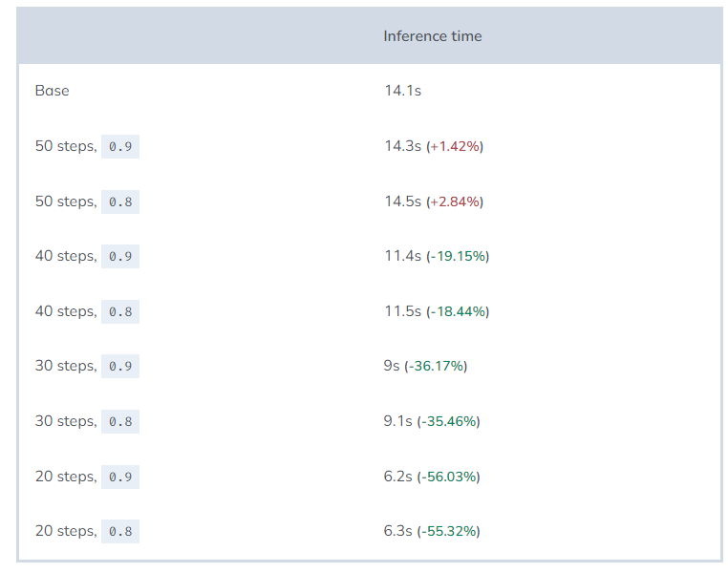Click the 6.3s inference time value
This screenshot has width=728, height=573.
pyautogui.click(x=398, y=531)
